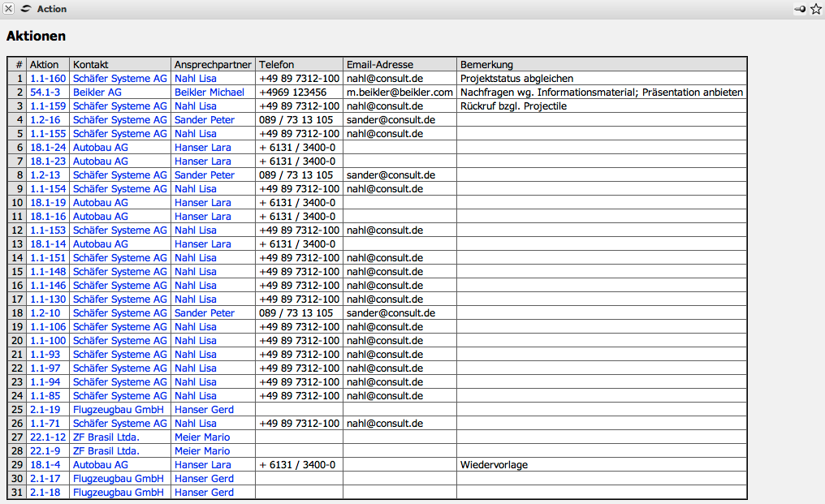
Task: Open action 18.1-24 link
Action: [48, 148]
